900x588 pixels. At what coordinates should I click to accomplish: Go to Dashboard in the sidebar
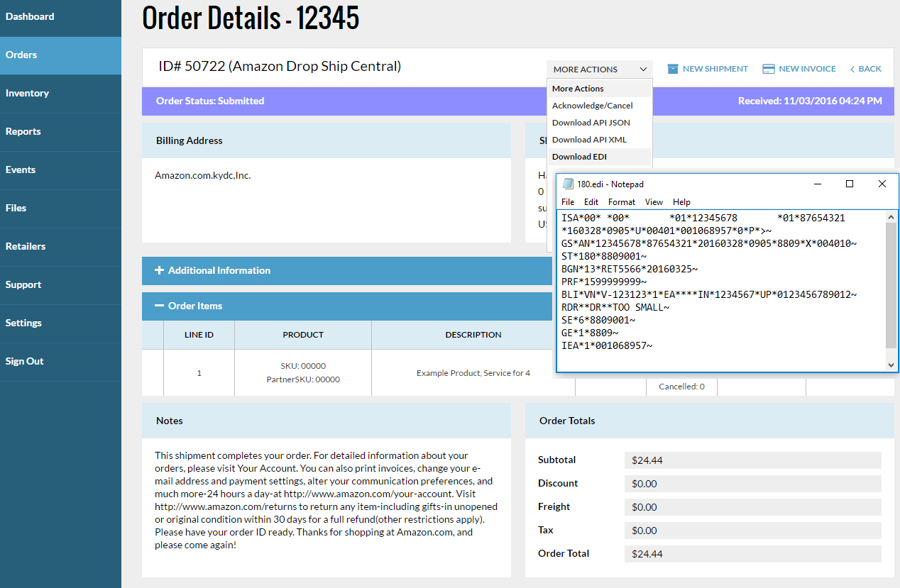coord(60,16)
